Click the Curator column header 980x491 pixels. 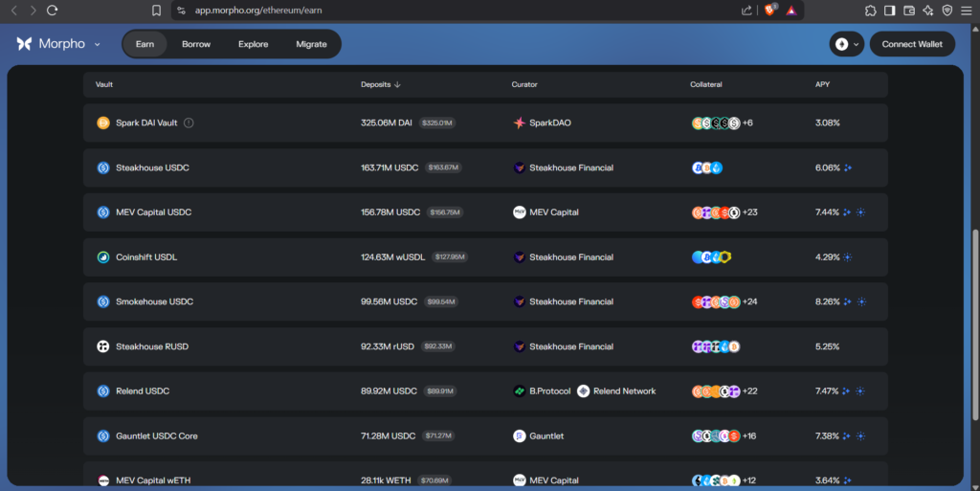pos(524,84)
